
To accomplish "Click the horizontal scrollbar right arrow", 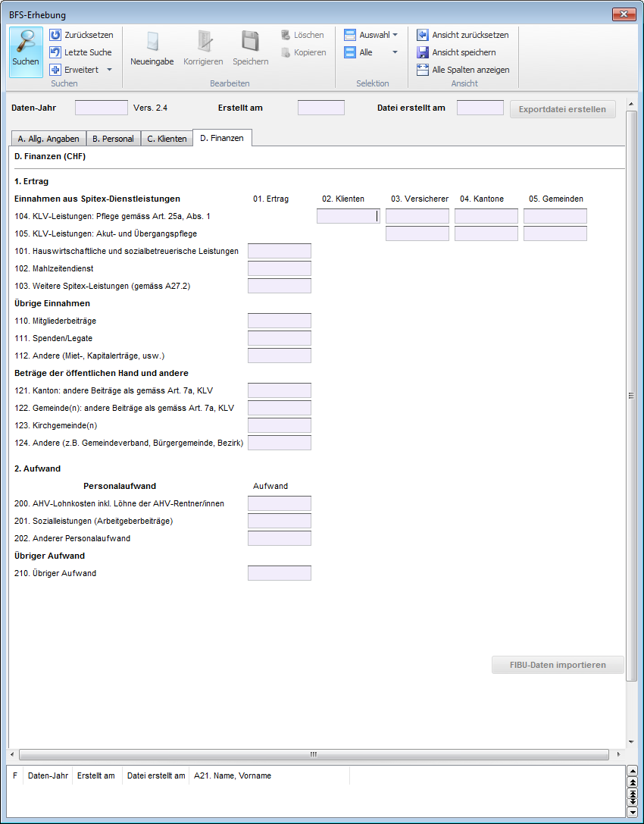I will click(x=618, y=754).
